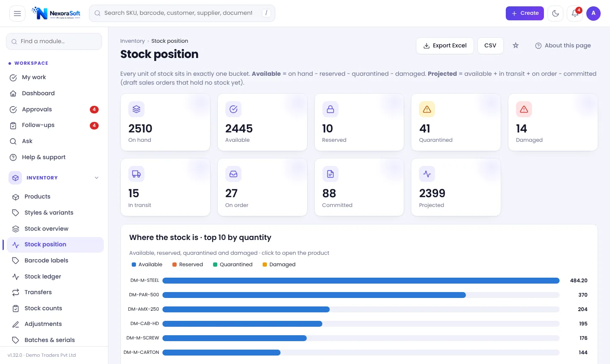Screen dimensions: 610x364
Task: Open Follow-ups in sidebar
Action: click(x=54, y=125)
